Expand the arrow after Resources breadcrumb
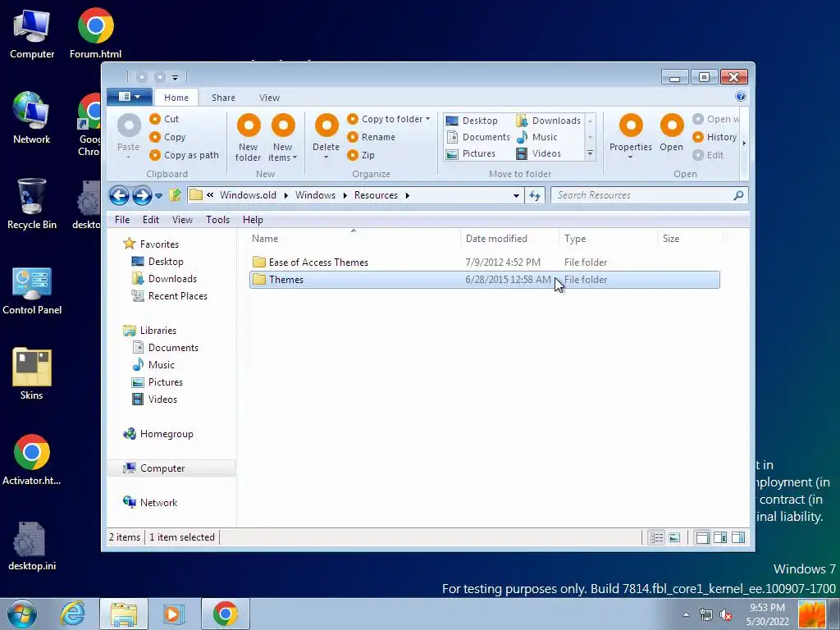The image size is (840, 630). [407, 195]
